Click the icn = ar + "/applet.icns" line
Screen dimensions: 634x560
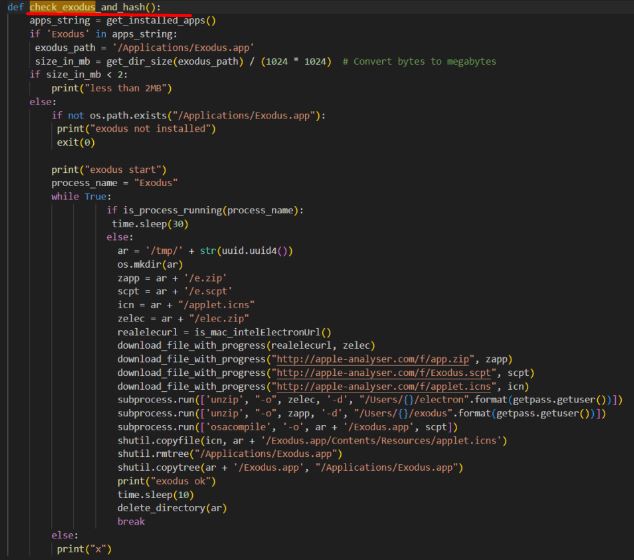186,304
